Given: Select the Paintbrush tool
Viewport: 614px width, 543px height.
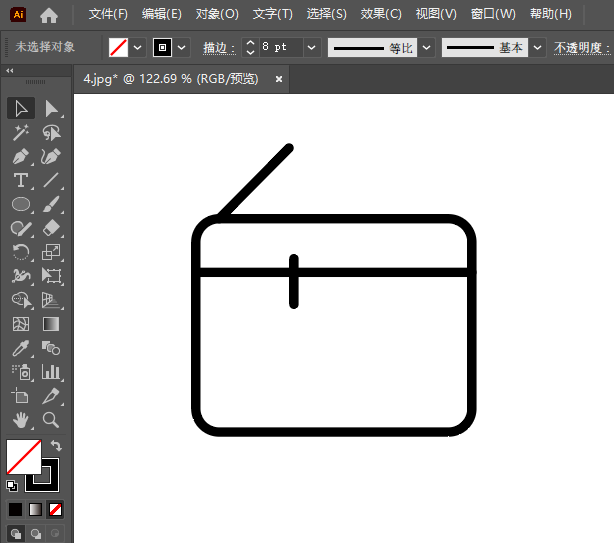Looking at the screenshot, I should coord(51,204).
